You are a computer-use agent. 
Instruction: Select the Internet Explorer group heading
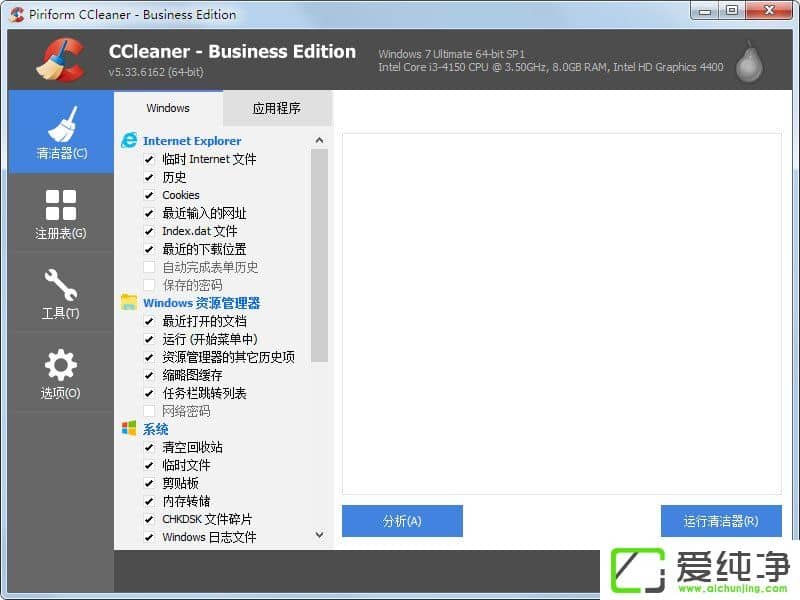pyautogui.click(x=192, y=141)
